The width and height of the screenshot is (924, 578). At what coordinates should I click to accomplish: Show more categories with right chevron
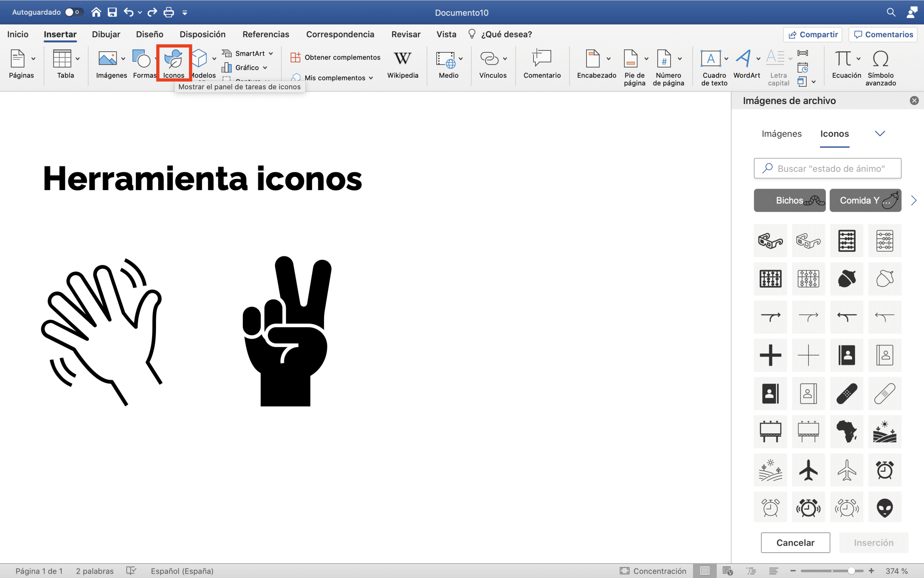tap(914, 200)
